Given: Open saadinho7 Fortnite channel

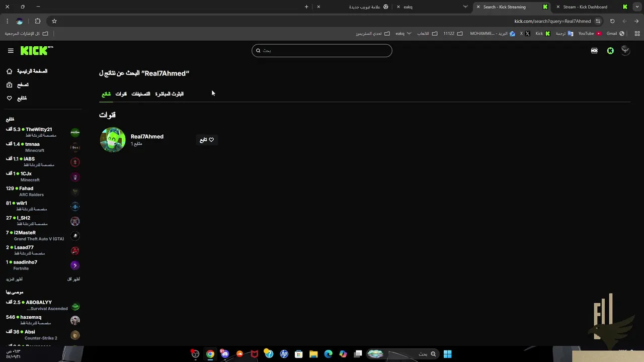Looking at the screenshot, I should tap(43, 265).
